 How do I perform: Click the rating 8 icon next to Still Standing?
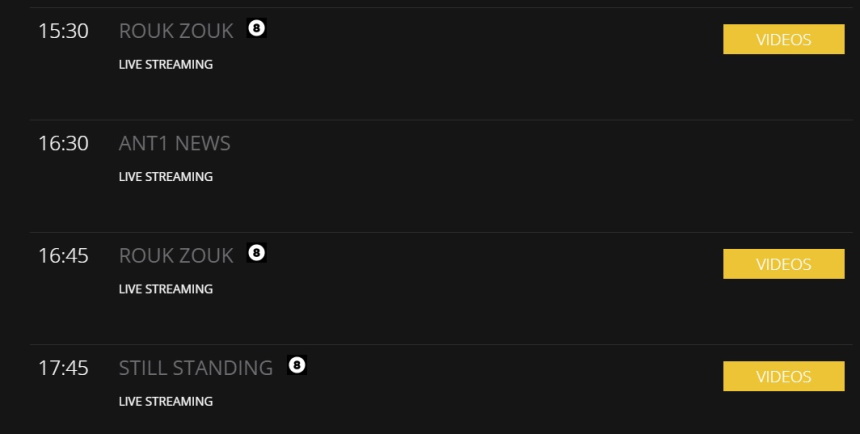(296, 365)
